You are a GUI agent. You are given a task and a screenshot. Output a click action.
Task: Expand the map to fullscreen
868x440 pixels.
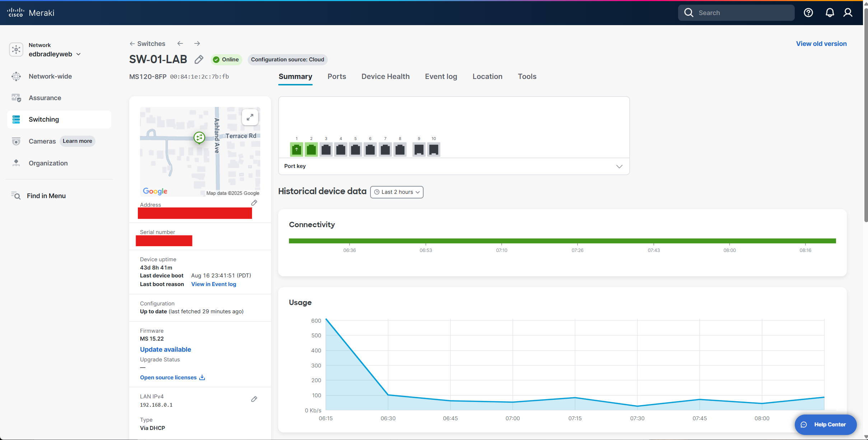[x=250, y=117]
